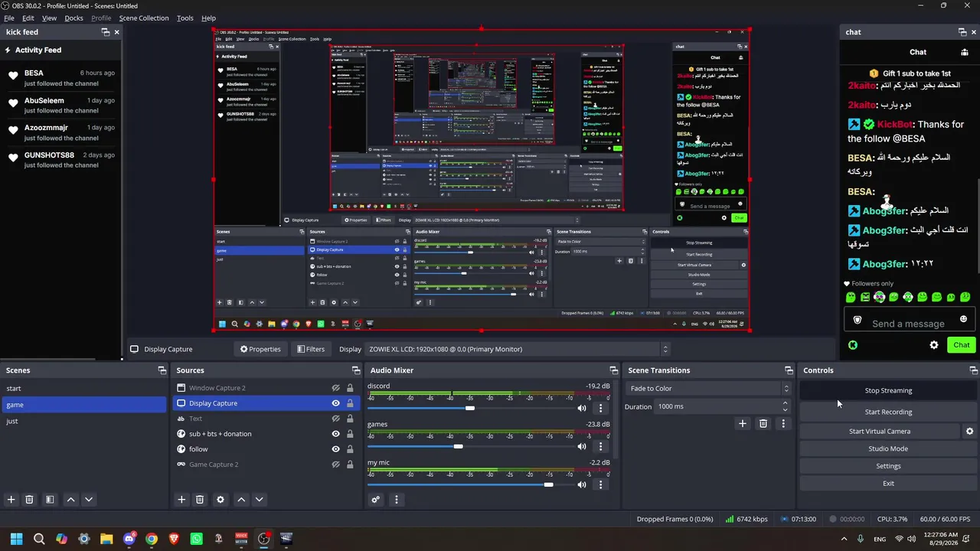Open the games channel options menu
The height and width of the screenshot is (551, 980).
[x=601, y=446]
